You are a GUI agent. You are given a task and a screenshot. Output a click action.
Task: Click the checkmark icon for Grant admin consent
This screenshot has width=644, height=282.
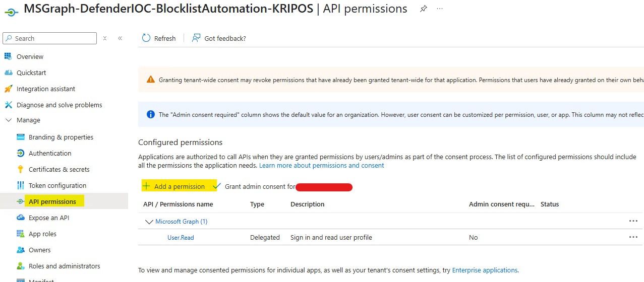tap(217, 186)
